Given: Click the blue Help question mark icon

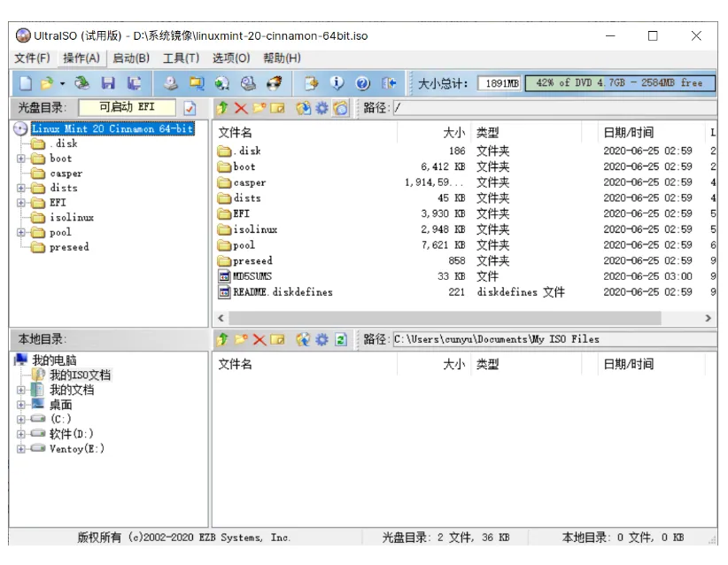Looking at the screenshot, I should tap(362, 83).
